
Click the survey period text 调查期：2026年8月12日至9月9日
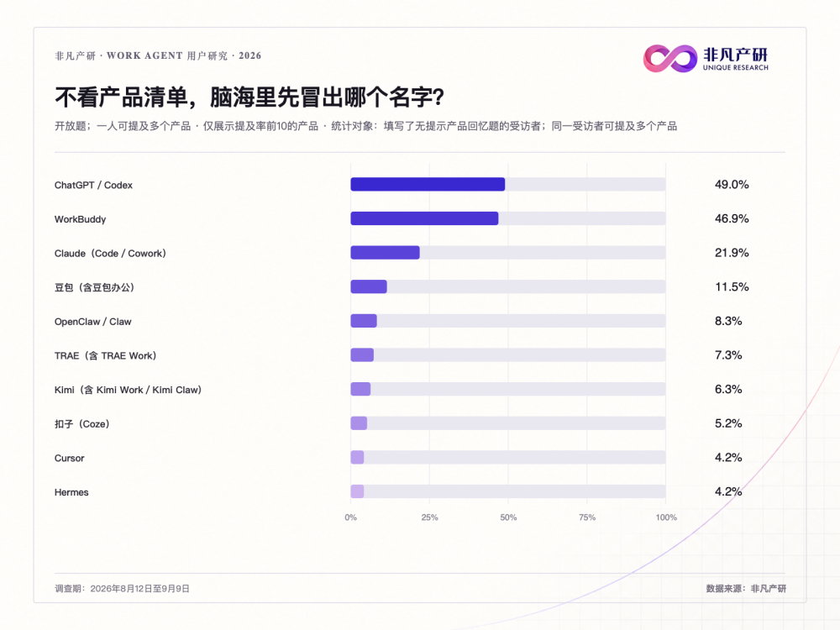[x=122, y=589]
